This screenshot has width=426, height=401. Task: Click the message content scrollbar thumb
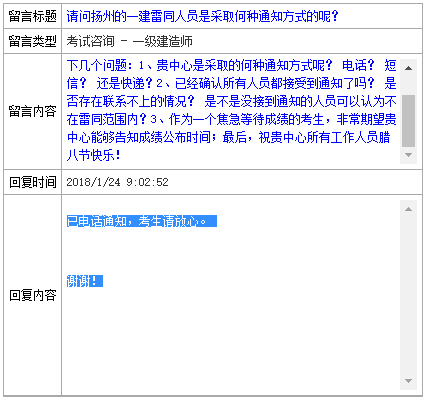[408, 121]
